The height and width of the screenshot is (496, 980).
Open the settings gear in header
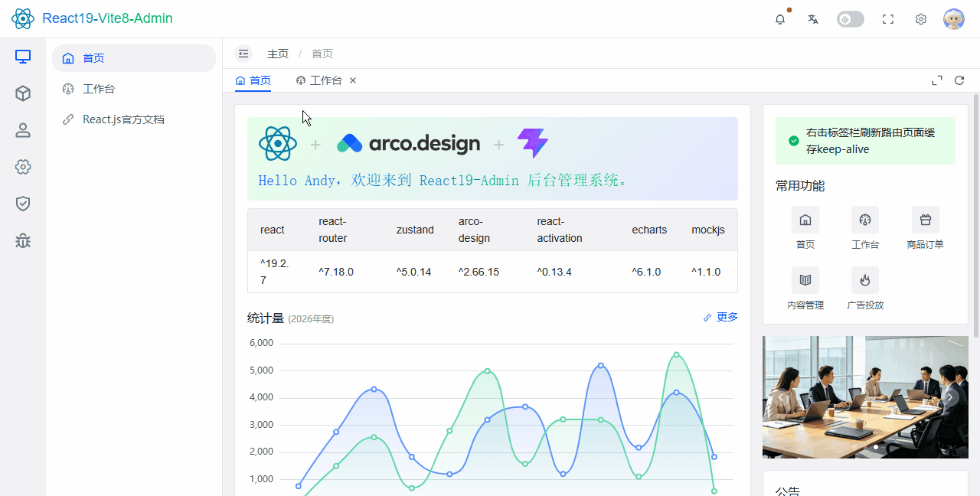pyautogui.click(x=921, y=19)
